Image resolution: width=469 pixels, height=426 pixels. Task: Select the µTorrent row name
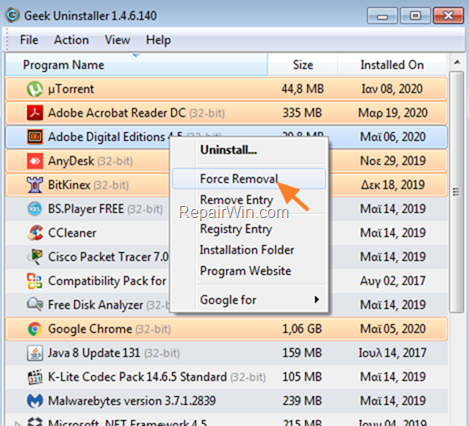coord(71,89)
